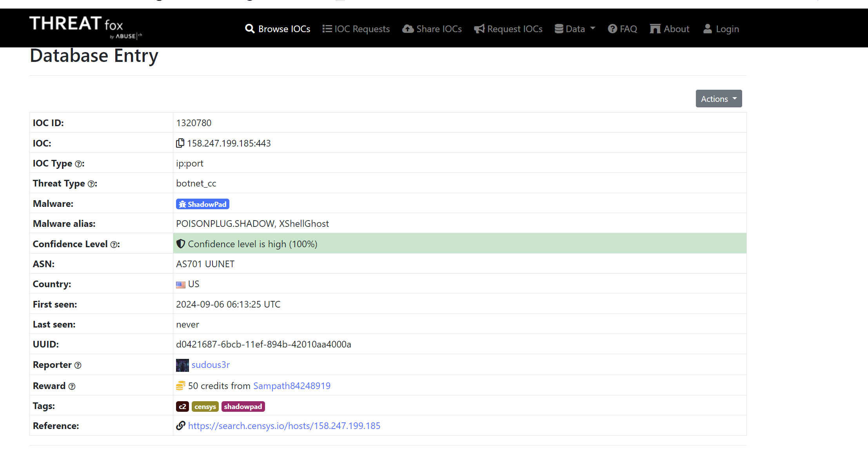Click the help icon beside Reward
This screenshot has height=449, width=868.
click(72, 386)
